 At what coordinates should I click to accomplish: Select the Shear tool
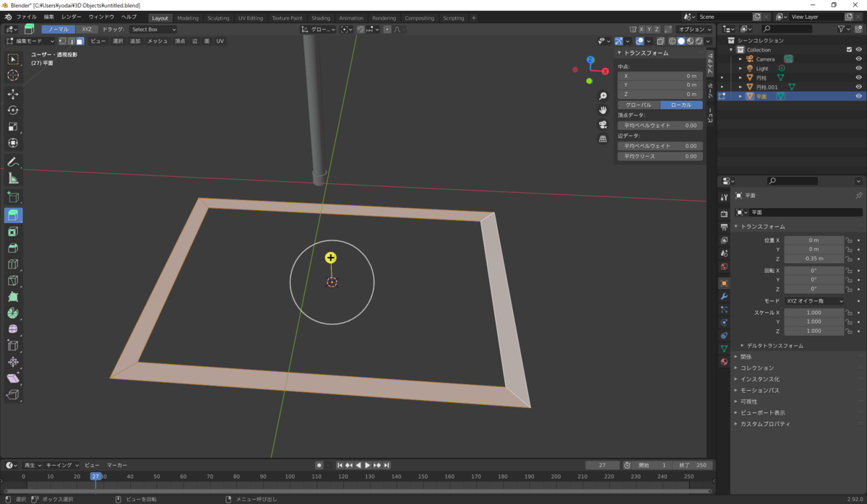click(13, 378)
